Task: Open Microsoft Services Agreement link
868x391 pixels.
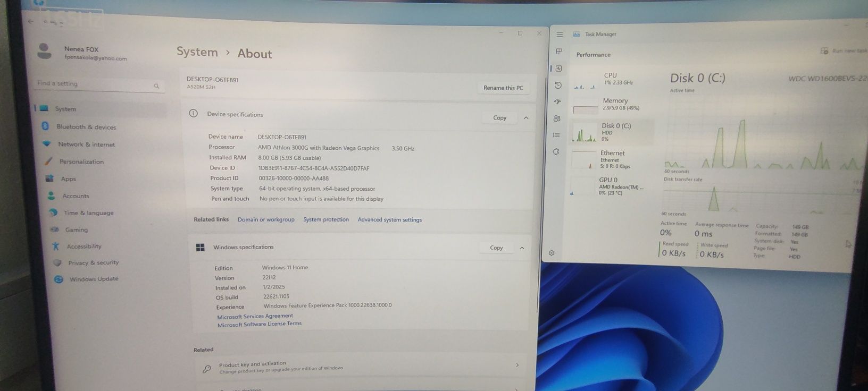Action: tap(255, 316)
